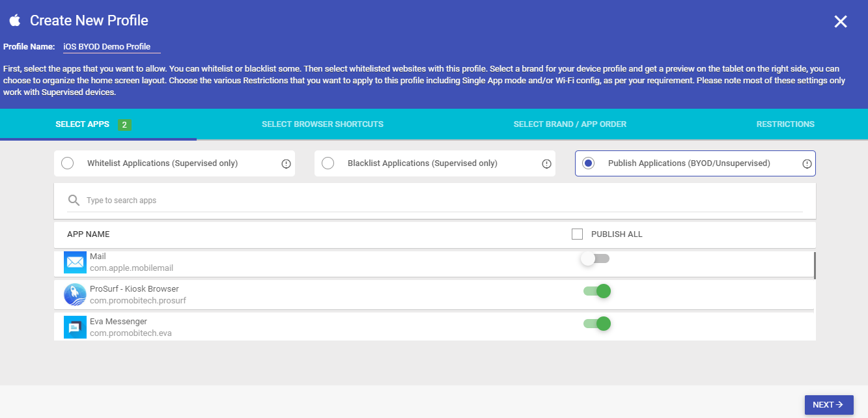Click the search magnifier icon
Screen dimensions: 868x418
74,200
